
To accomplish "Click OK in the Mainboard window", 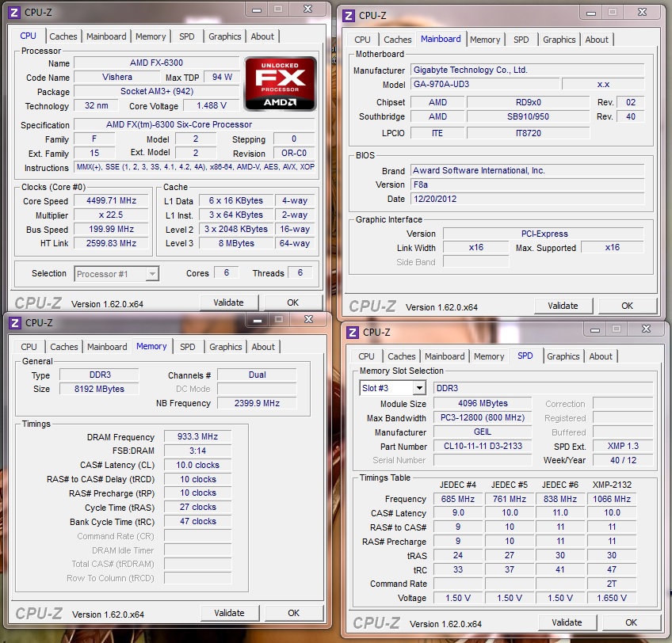I will click(628, 306).
